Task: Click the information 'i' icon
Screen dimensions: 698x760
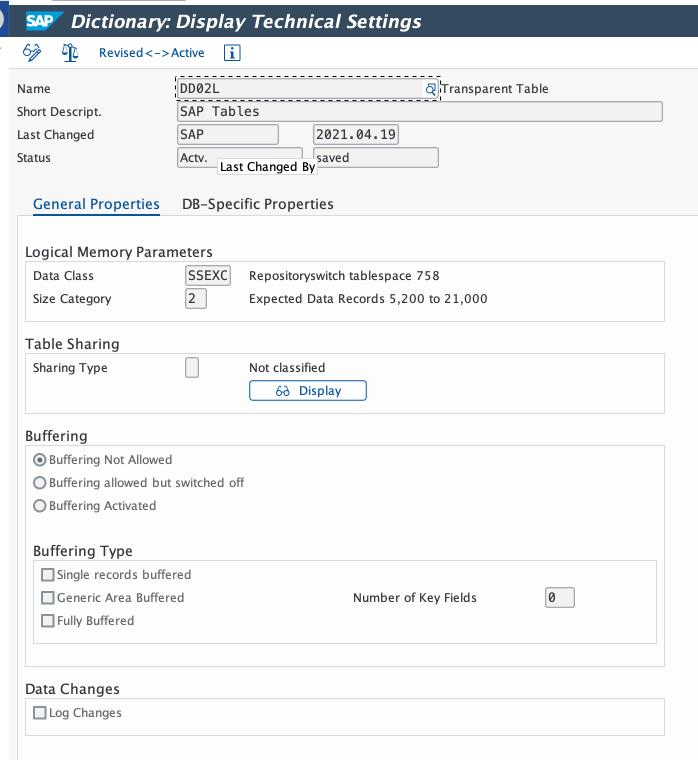Action: click(x=232, y=52)
